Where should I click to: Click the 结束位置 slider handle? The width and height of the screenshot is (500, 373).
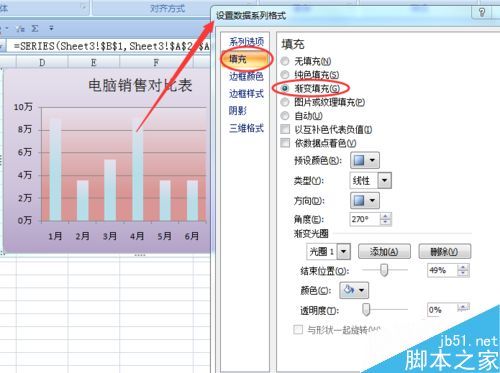[384, 270]
